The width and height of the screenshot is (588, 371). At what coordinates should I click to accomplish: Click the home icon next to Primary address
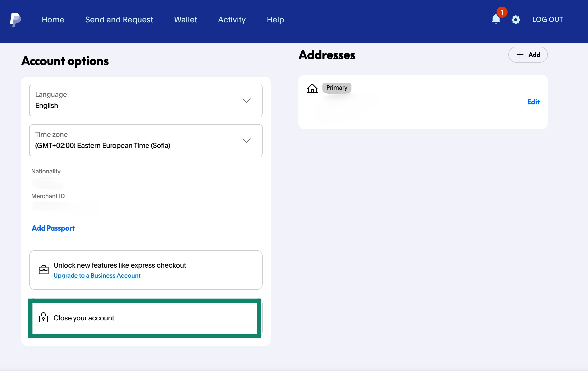(x=312, y=88)
